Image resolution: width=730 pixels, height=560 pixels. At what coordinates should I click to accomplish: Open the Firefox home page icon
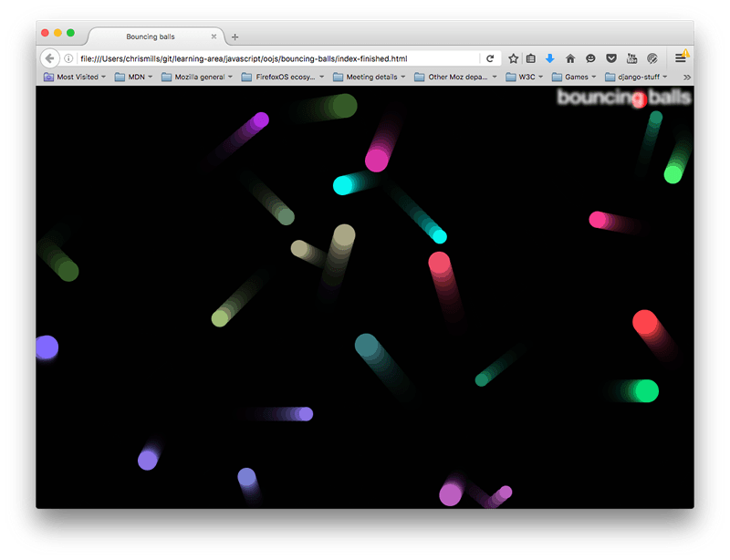(x=570, y=57)
